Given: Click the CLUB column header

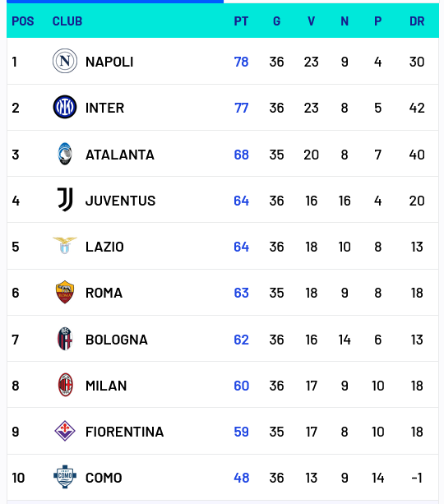Looking at the screenshot, I should click(x=67, y=21).
